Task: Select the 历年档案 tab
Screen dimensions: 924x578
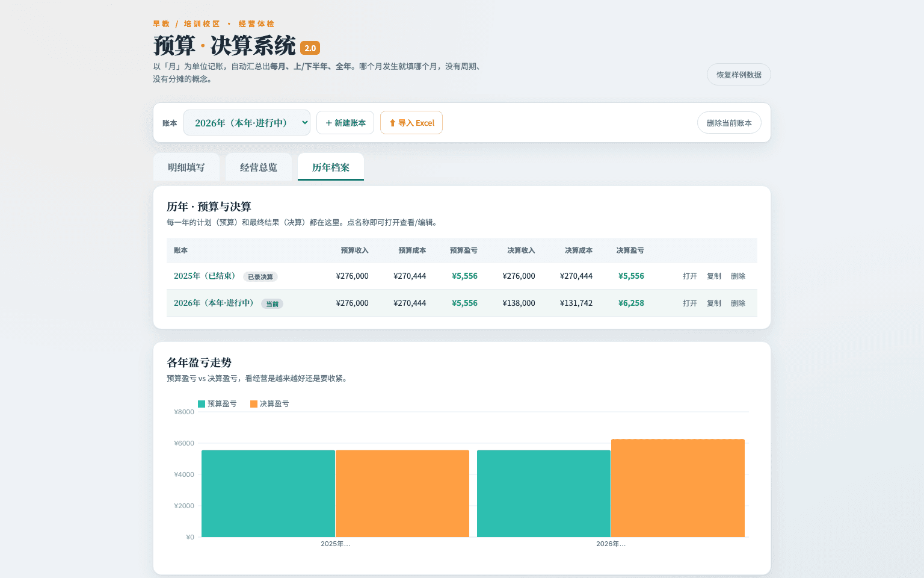Action: tap(331, 167)
